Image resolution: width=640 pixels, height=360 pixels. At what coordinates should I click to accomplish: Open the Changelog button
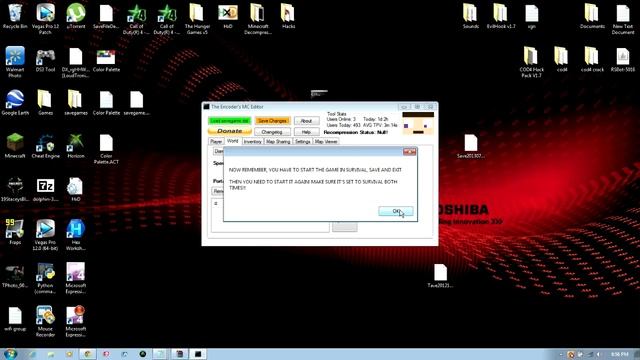pyautogui.click(x=272, y=132)
